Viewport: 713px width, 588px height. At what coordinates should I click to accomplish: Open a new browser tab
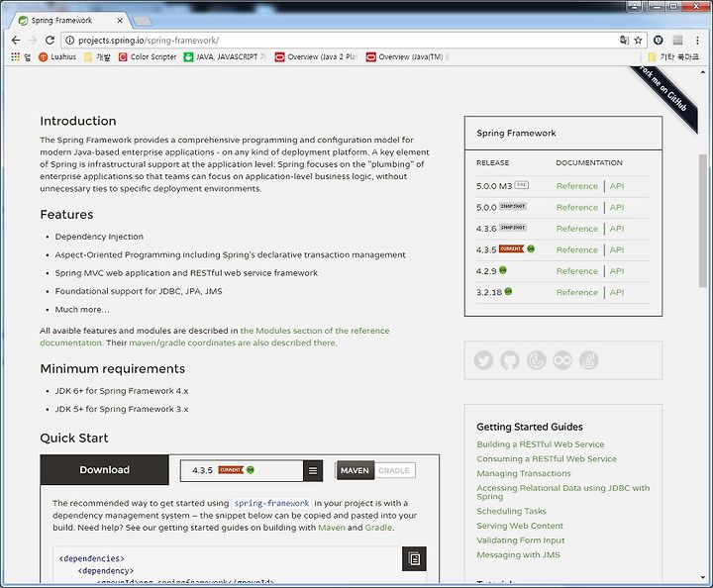pyautogui.click(x=143, y=21)
